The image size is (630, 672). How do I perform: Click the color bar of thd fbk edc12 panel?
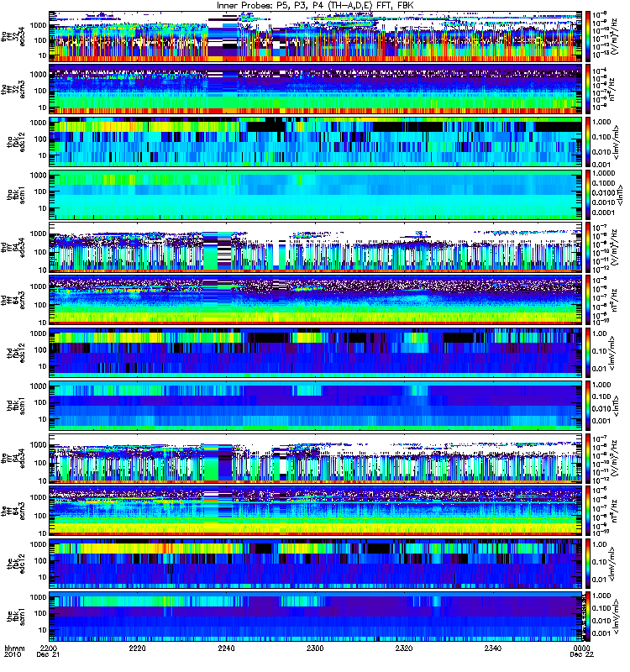click(x=588, y=353)
